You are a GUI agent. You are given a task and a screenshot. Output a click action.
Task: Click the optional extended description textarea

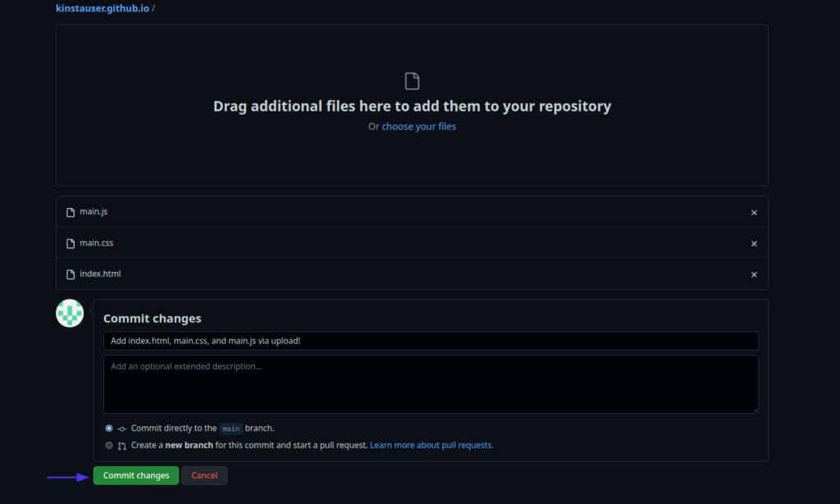tap(431, 384)
